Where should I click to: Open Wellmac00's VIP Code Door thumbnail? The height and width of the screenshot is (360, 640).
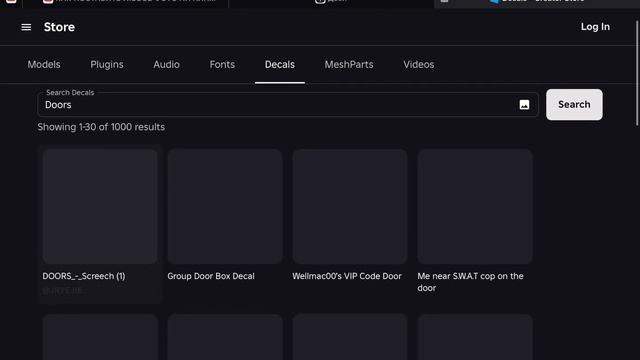point(350,206)
